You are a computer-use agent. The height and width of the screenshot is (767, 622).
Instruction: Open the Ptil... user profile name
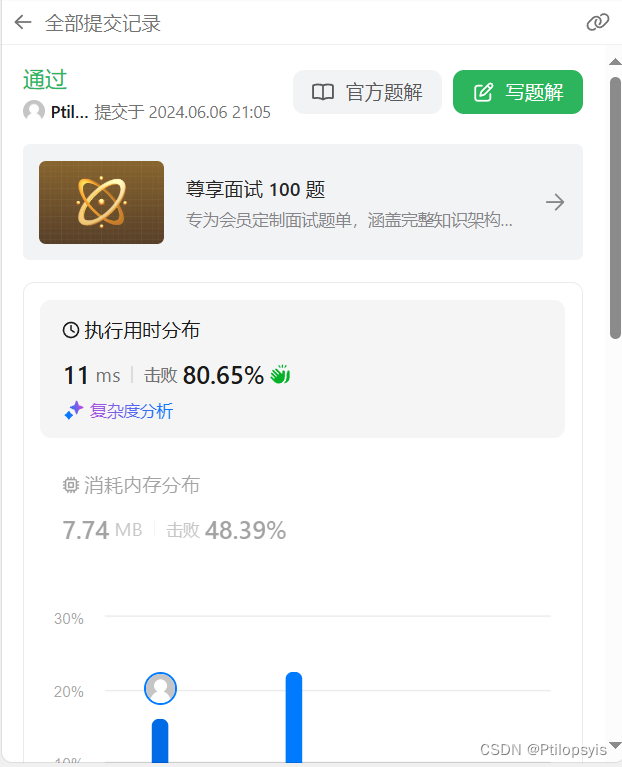(69, 112)
